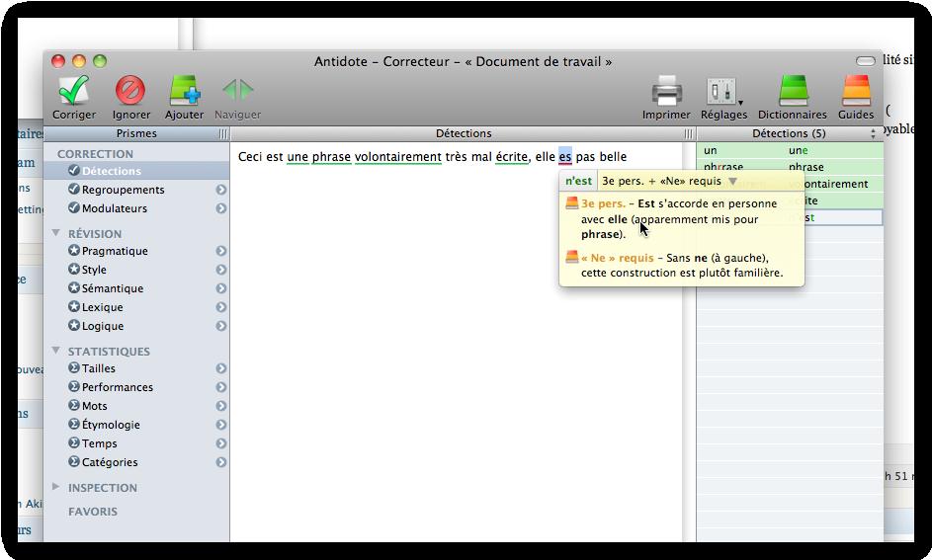Click the underlined word 'écrite,'
Viewport: 932px width, 560px height.
512,157
